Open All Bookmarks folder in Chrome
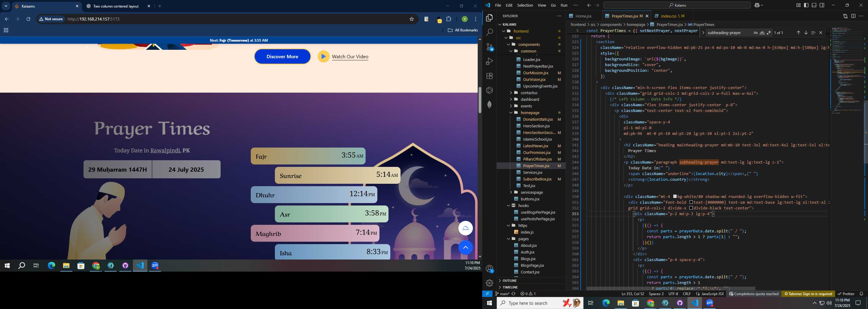The height and width of the screenshot is (309, 868). [x=463, y=30]
